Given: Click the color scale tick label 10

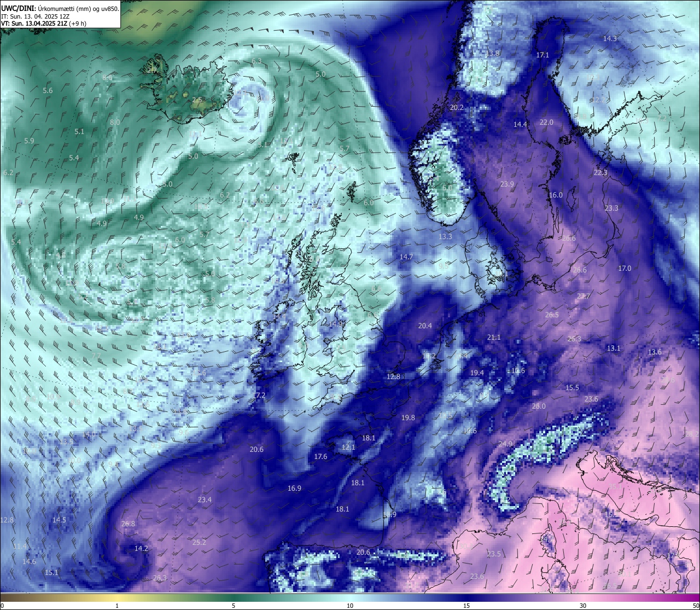Looking at the screenshot, I should pos(350,606).
